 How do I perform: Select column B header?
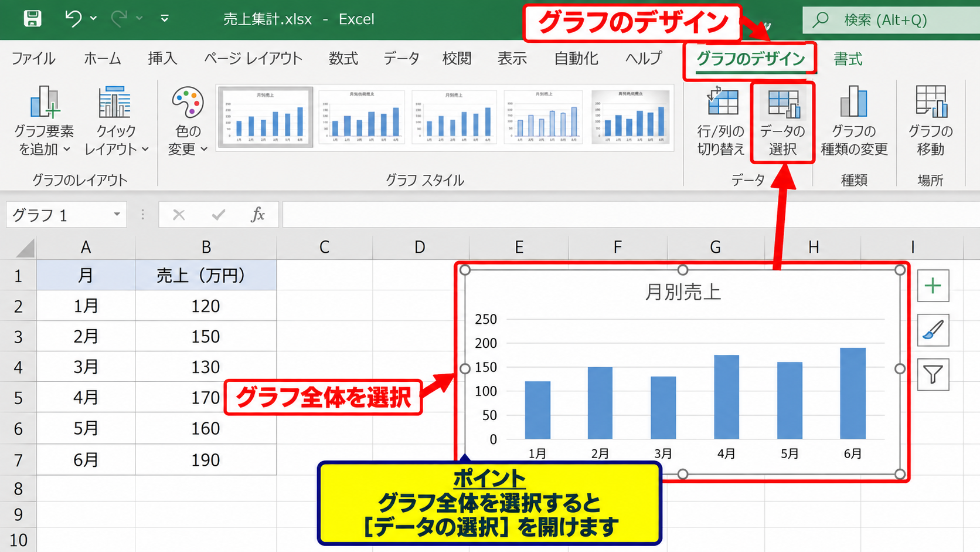[206, 248]
